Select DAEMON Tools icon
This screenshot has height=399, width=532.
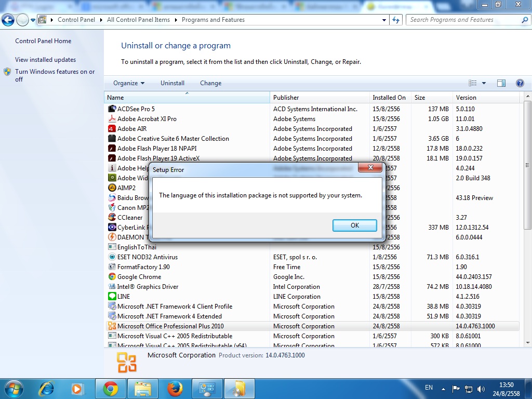112,237
